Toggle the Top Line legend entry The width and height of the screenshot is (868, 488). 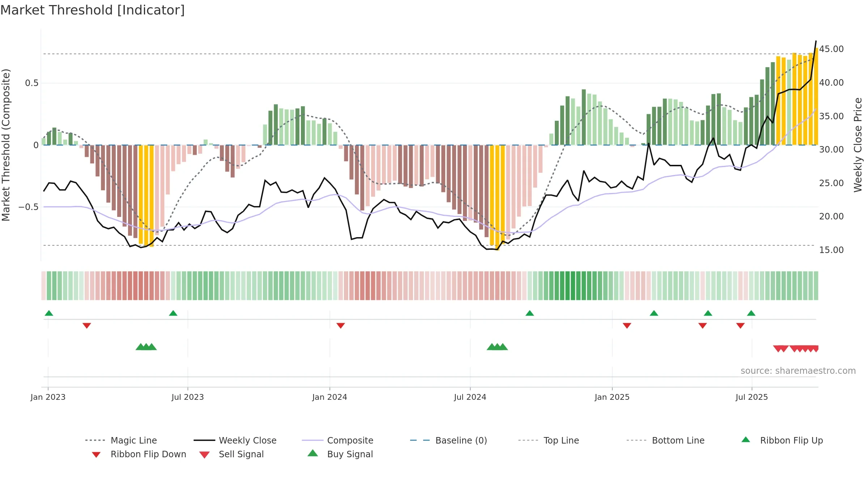pos(548,440)
